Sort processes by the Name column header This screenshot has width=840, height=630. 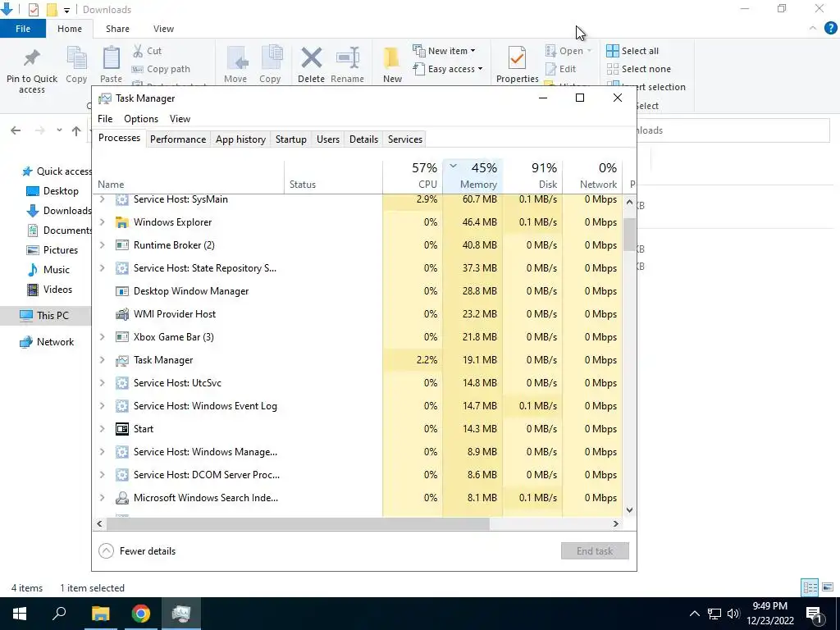(188, 176)
